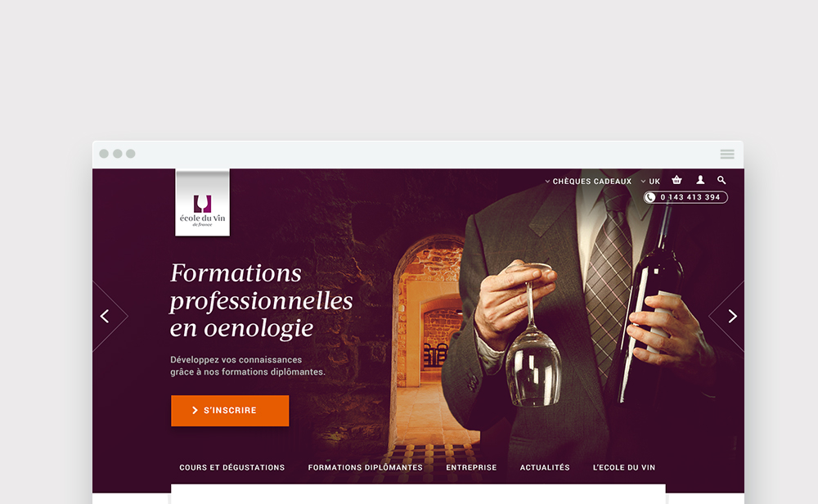Click the first gray browser window dot
Image resolution: width=818 pixels, height=504 pixels.
coord(104,154)
